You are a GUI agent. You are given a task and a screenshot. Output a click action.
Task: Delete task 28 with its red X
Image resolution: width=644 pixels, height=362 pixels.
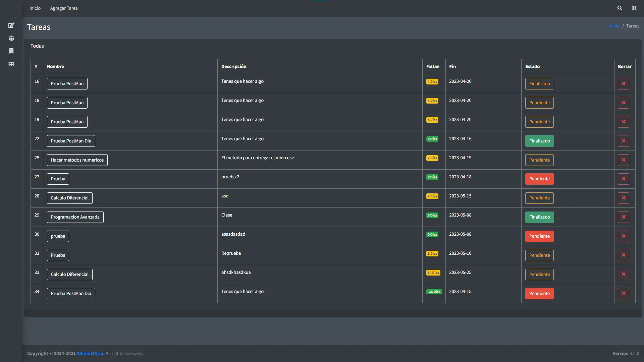(624, 198)
